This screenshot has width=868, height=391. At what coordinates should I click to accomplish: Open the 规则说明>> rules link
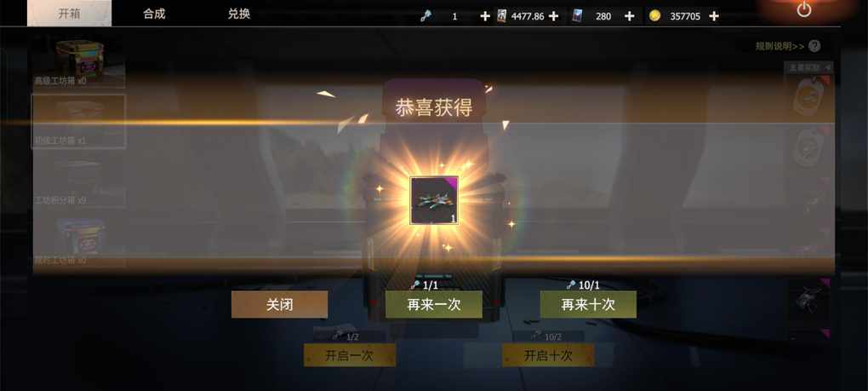click(779, 47)
